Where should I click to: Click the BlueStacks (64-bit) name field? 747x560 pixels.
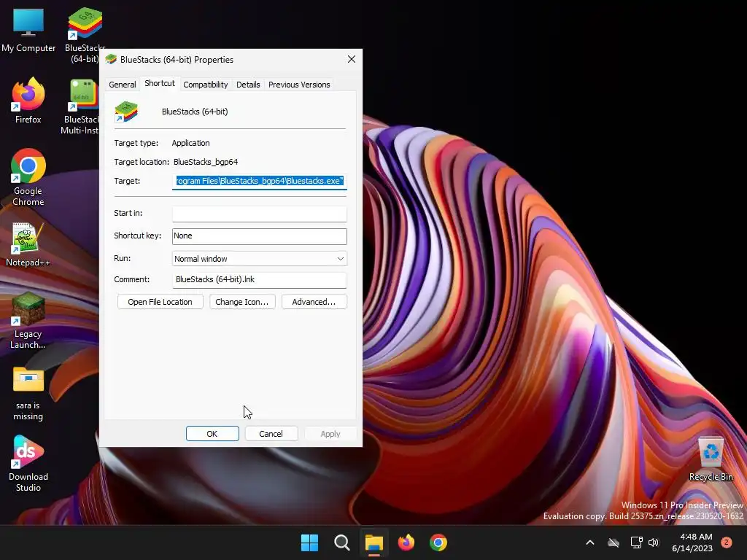coord(195,112)
